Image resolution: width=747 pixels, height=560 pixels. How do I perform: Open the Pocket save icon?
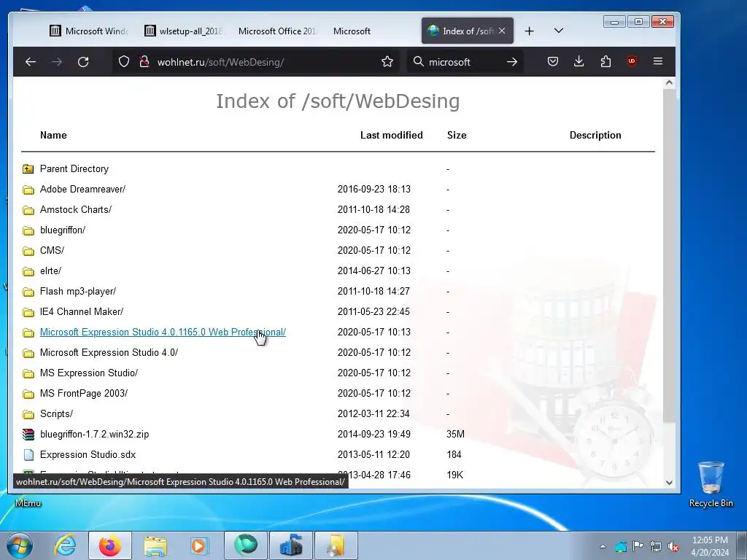pyautogui.click(x=553, y=61)
